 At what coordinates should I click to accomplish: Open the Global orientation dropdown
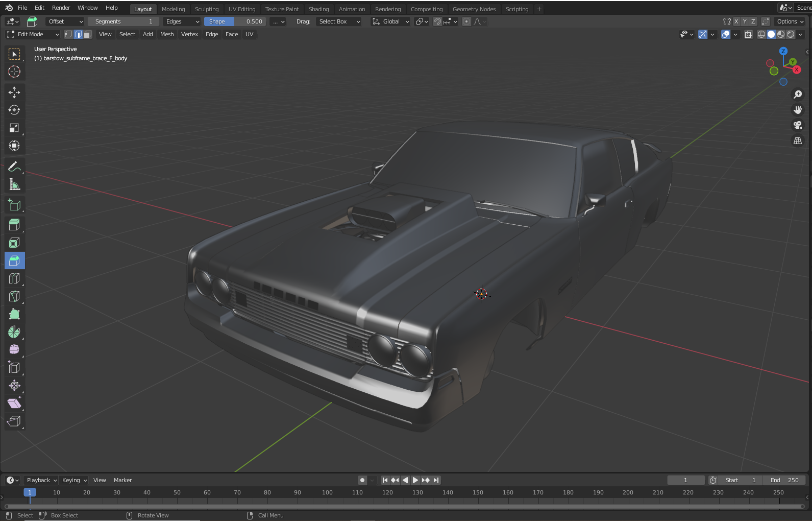click(x=391, y=21)
